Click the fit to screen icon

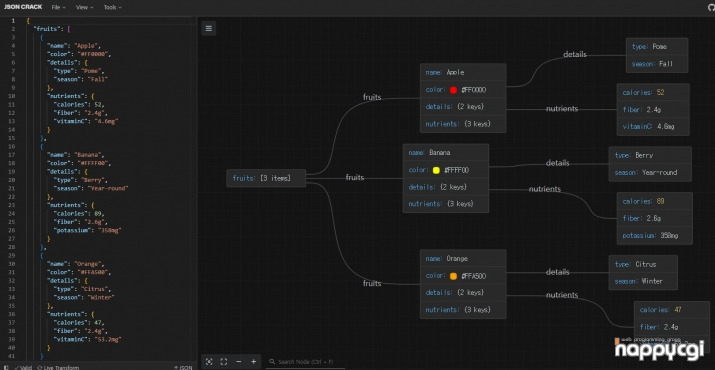click(x=224, y=361)
